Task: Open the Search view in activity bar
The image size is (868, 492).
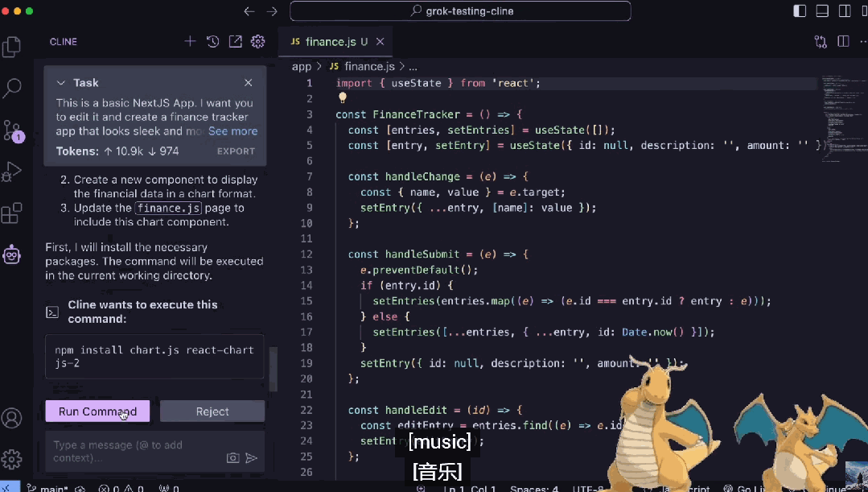Action: (11, 88)
